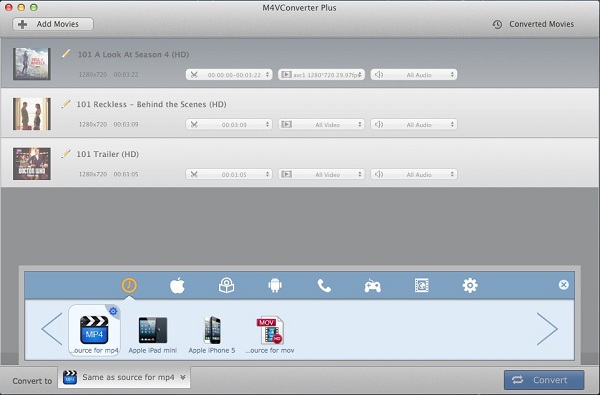Open All Audio dropdown for 101 Trailer

tap(414, 174)
